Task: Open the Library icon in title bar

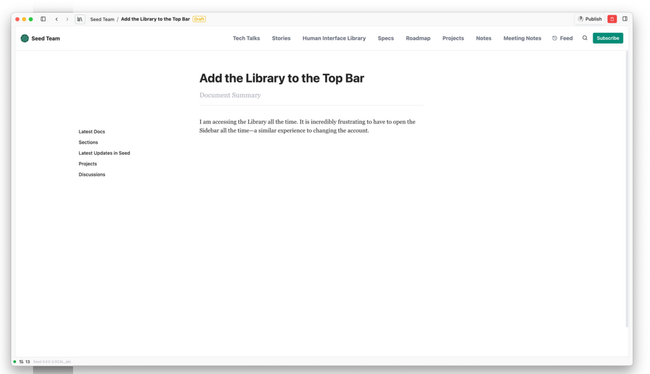Action: pyautogui.click(x=80, y=19)
